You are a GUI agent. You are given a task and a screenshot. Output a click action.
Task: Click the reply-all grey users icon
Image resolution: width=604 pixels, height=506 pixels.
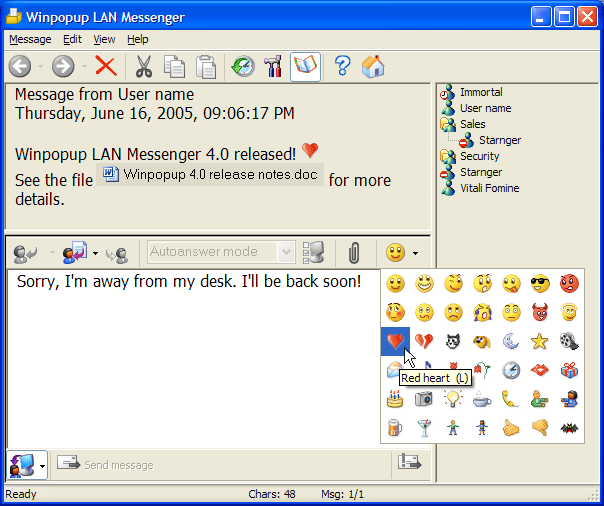[x=117, y=254]
